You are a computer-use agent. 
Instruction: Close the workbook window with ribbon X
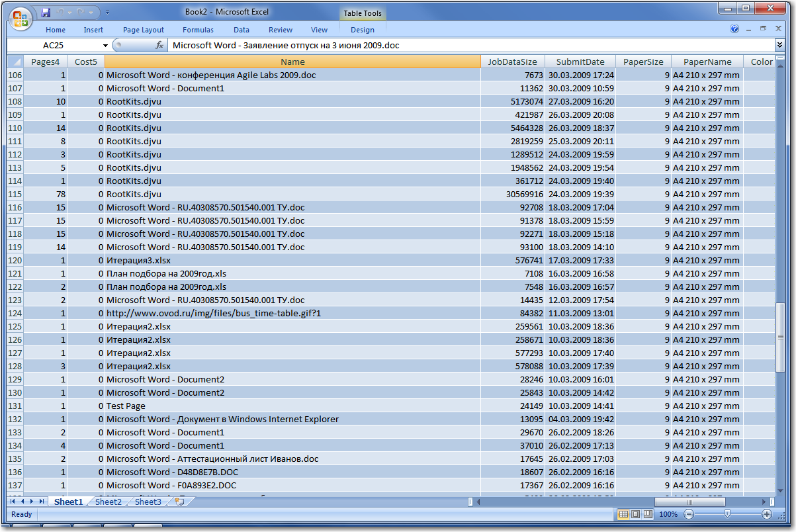coord(777,29)
